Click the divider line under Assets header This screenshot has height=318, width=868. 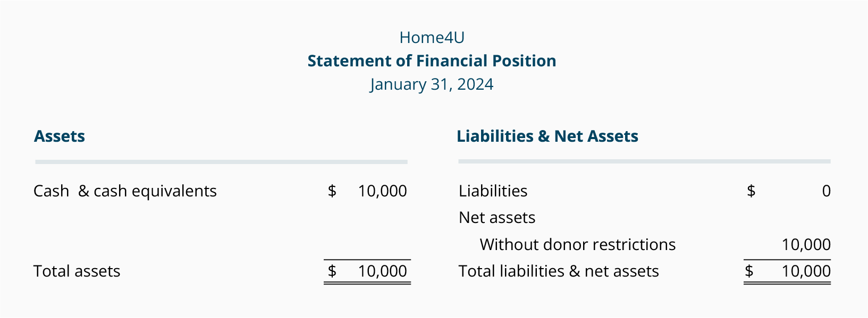click(x=222, y=162)
